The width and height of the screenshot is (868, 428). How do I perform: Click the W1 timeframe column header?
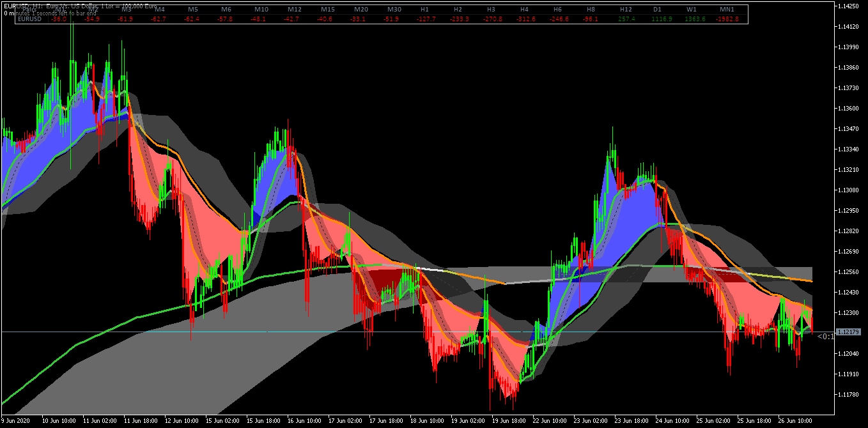tap(692, 10)
